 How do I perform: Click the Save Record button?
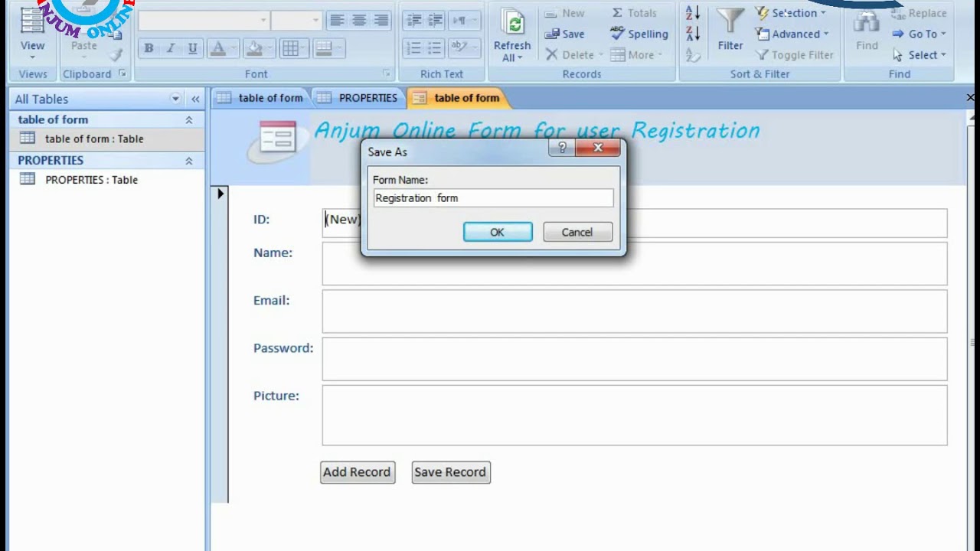450,472
